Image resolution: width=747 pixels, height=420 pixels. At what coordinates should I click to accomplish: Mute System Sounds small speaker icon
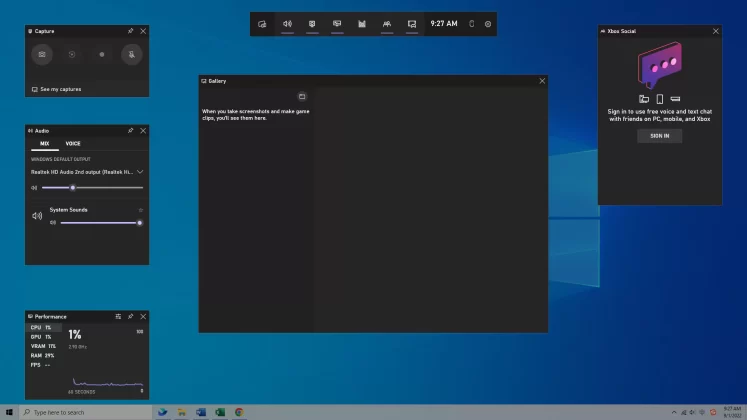(x=53, y=223)
